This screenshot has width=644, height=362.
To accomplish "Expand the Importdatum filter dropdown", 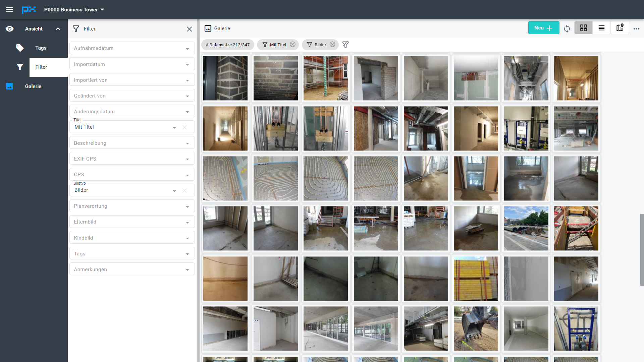I will click(x=132, y=64).
